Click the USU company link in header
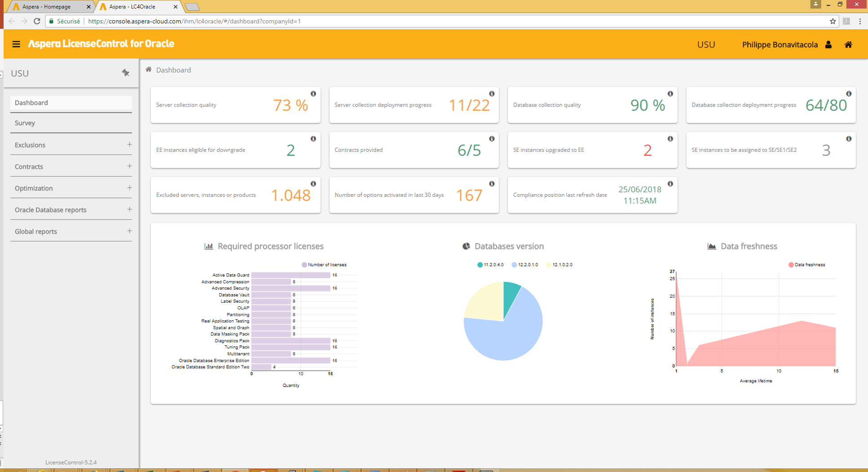The width and height of the screenshot is (868, 472). click(706, 44)
